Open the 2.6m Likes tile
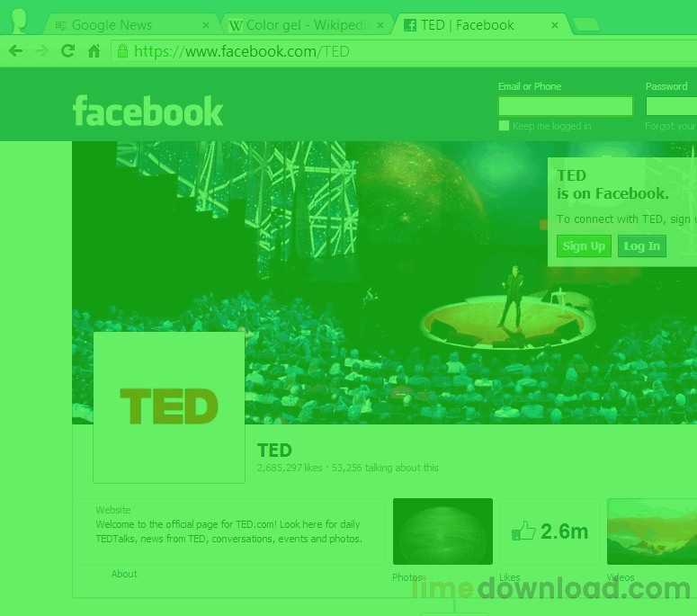Screen dimensions: 697x616 pyautogui.click(x=550, y=531)
